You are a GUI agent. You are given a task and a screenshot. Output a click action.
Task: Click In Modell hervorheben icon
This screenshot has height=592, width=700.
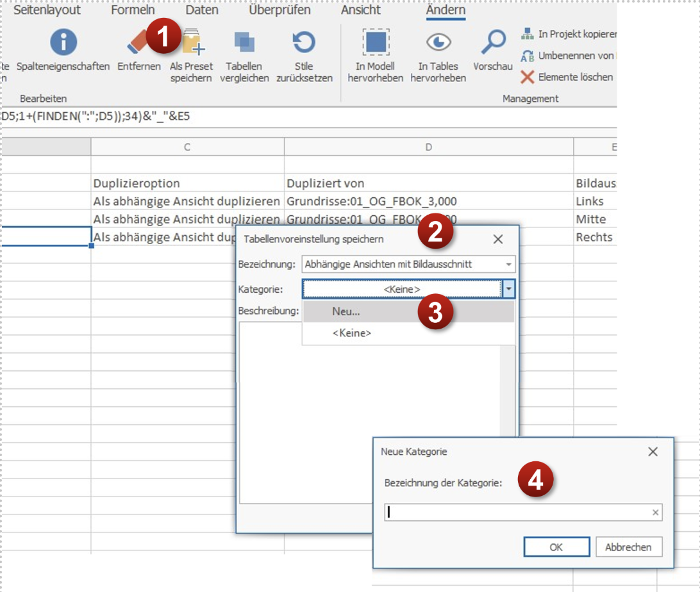(376, 42)
